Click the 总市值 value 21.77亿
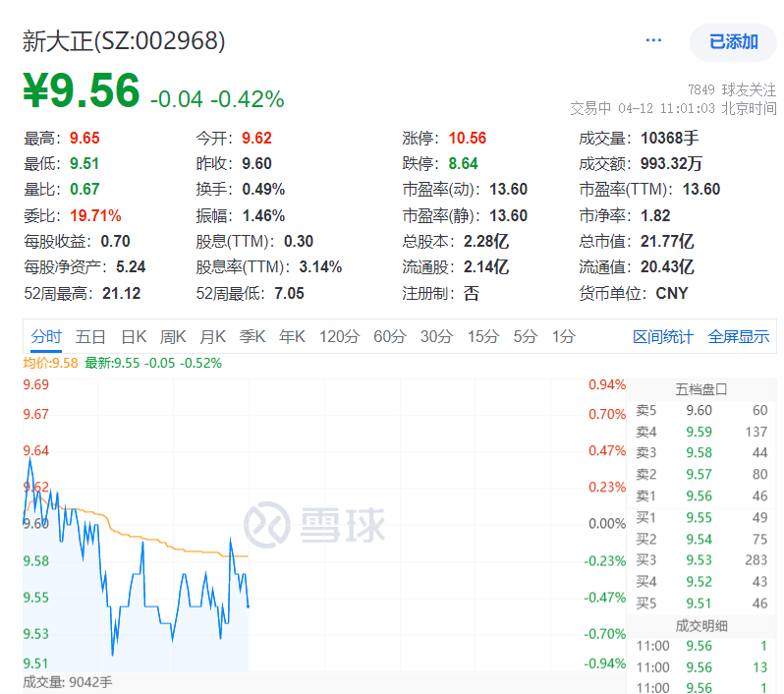 point(667,241)
